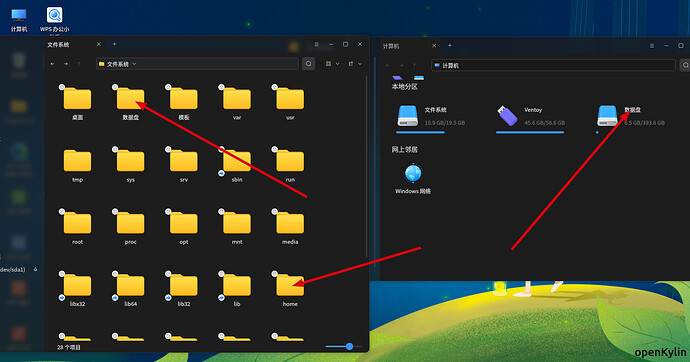
Task: Open the home folder
Action: tap(290, 285)
